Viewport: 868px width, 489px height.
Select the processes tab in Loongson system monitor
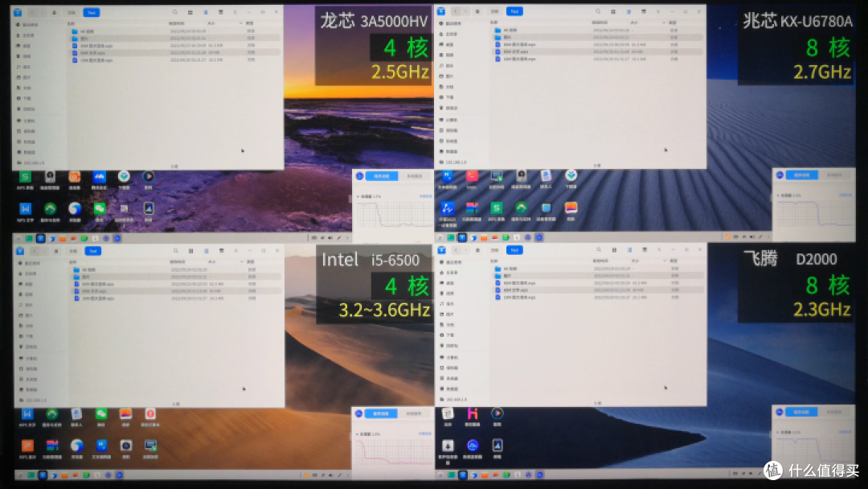[382, 176]
